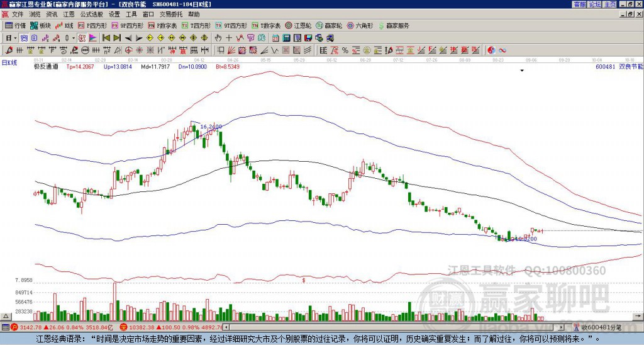Click the 600481 双良节能 stock label

pos(619,66)
